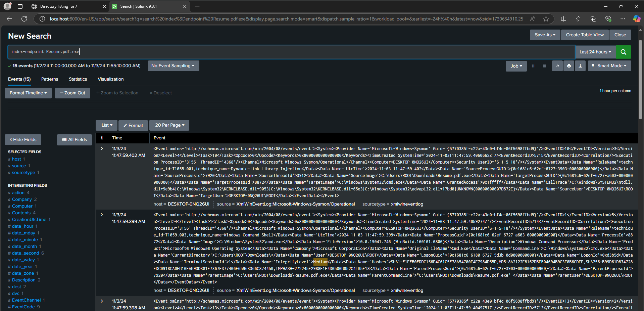Share the job via share icon
Viewport: 644px width, 311px height.
[x=557, y=66]
